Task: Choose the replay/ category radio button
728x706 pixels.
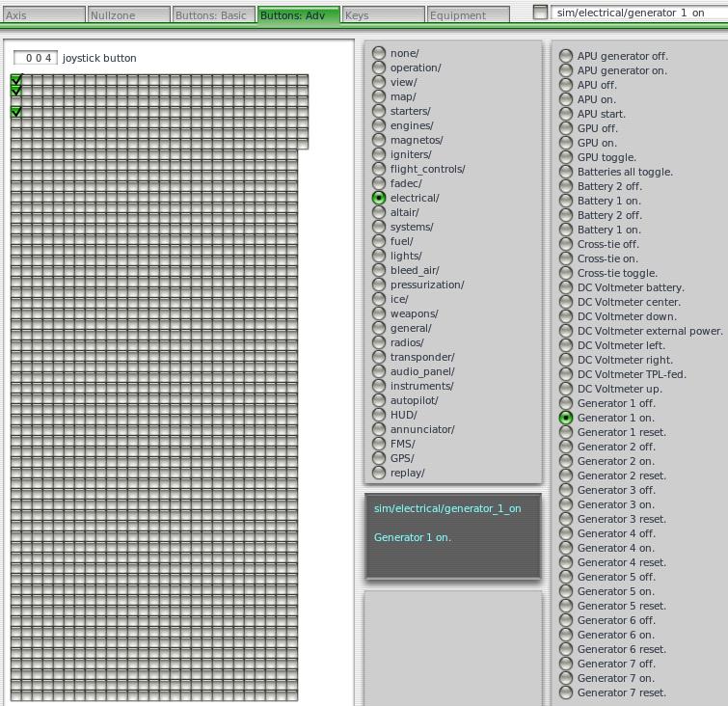Action: pyautogui.click(x=379, y=473)
